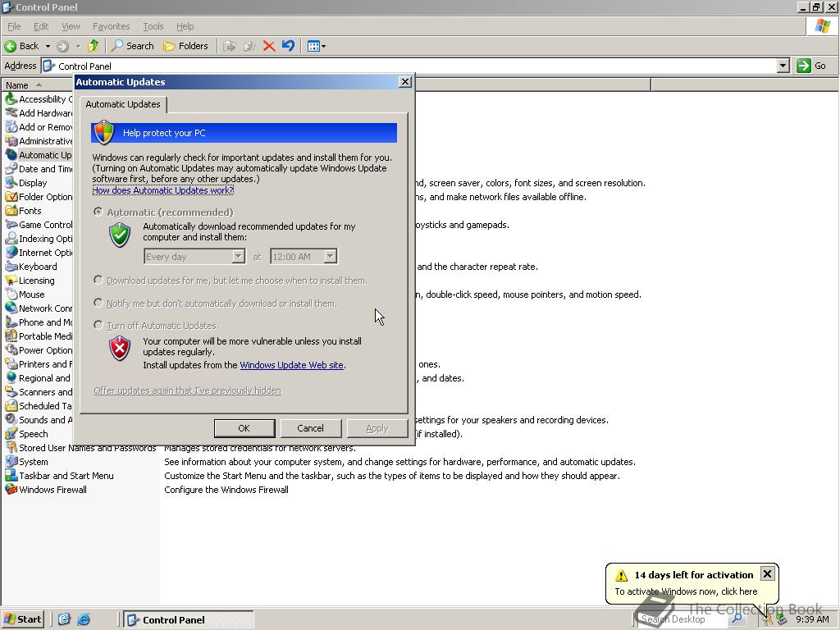Image resolution: width=840 pixels, height=630 pixels.
Task: Click the Apply button in dialog
Action: [x=377, y=428]
